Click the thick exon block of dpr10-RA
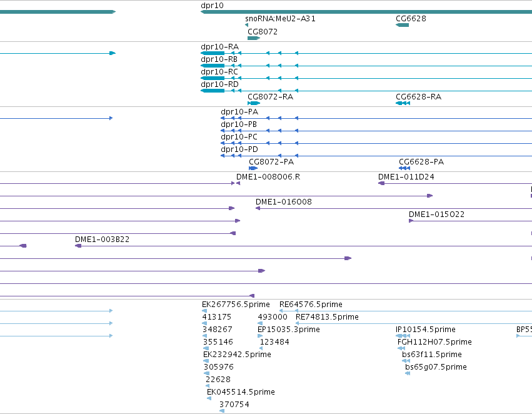The image size is (532, 414). [x=213, y=53]
